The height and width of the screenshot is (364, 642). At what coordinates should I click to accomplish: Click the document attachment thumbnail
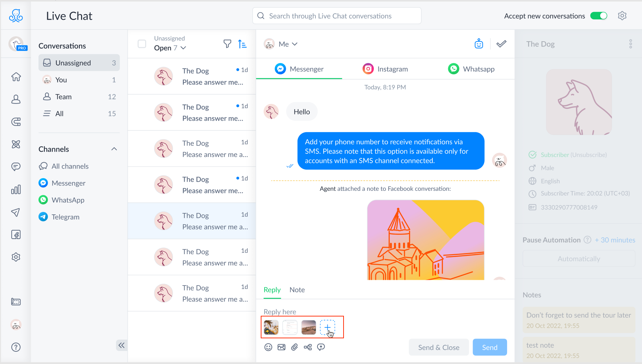[290, 327]
